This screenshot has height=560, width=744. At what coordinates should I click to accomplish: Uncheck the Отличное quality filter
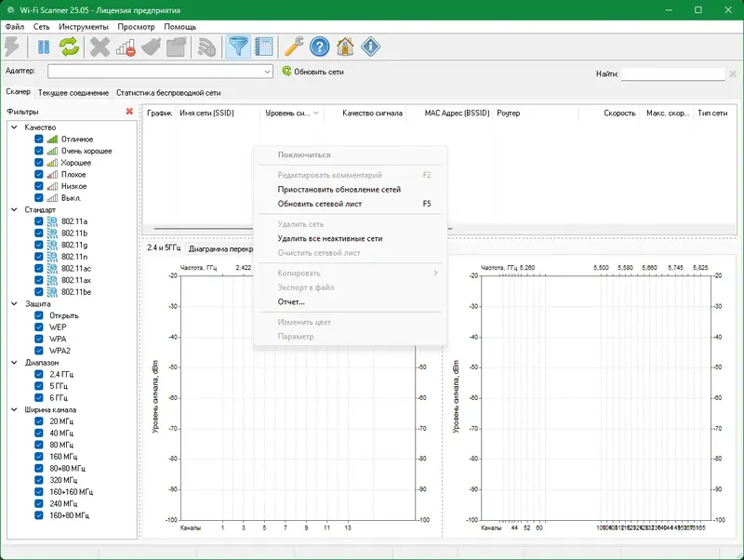click(x=39, y=139)
